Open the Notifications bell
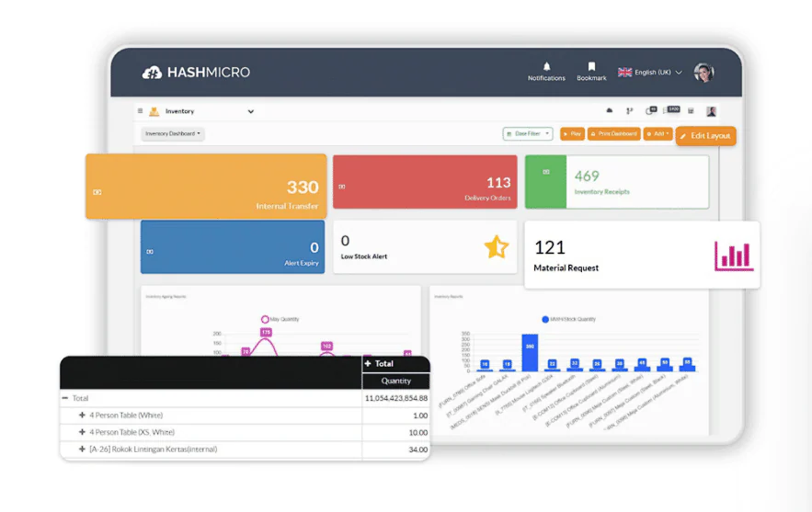Image resolution: width=812 pixels, height=512 pixels. tap(546, 67)
